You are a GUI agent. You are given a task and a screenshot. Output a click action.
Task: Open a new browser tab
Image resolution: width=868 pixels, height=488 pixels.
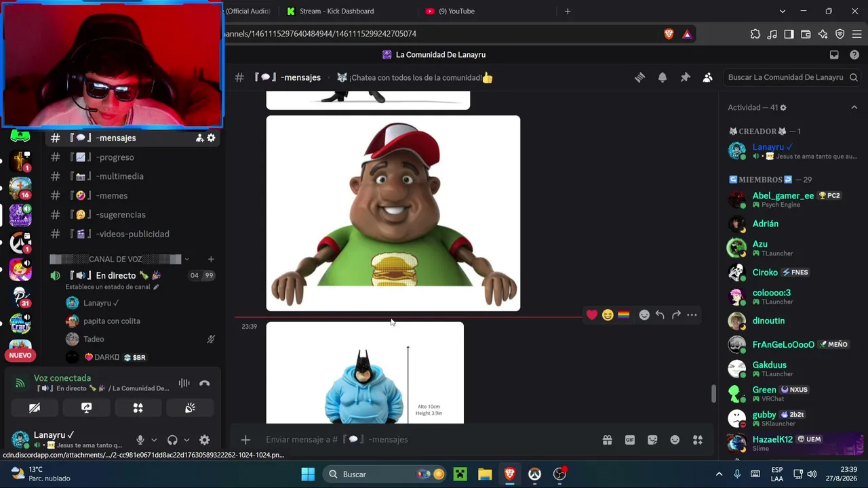[x=568, y=11]
